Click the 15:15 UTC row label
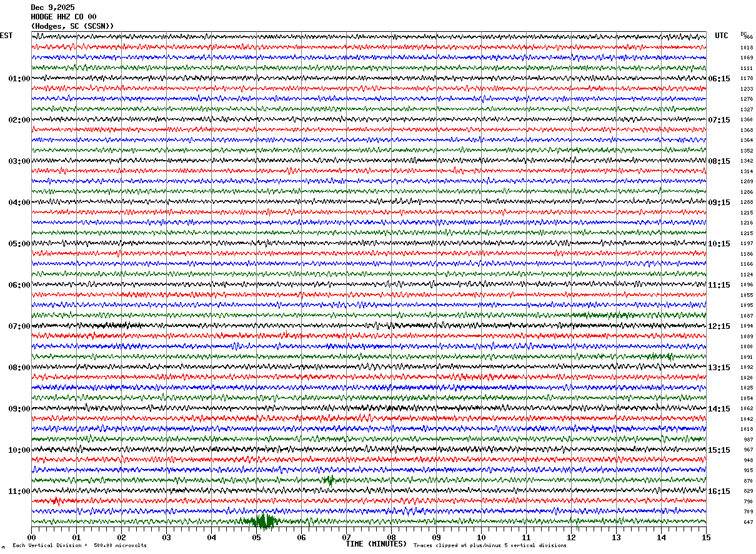This screenshot has width=756, height=554. 719,450
